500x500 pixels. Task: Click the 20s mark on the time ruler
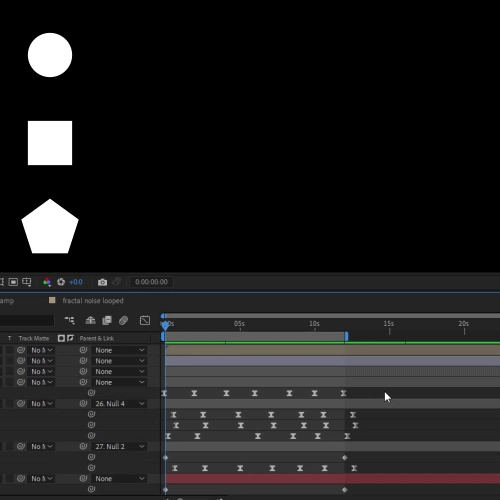[x=464, y=324]
